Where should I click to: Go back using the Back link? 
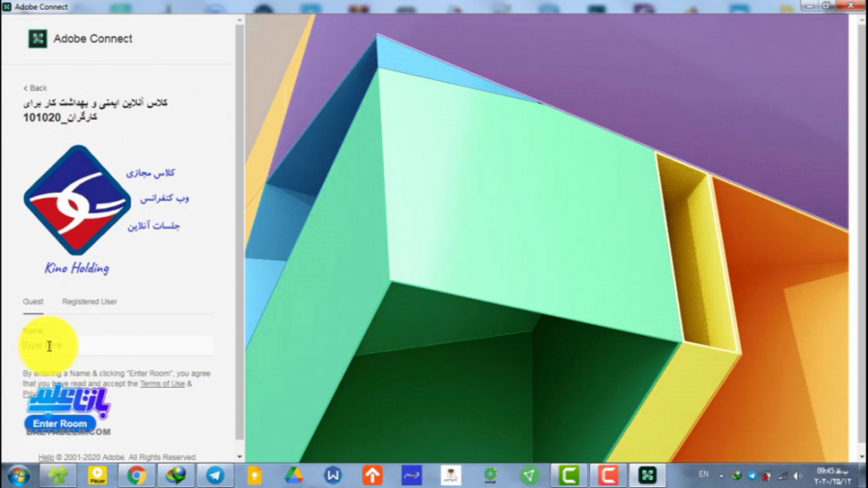pos(36,88)
